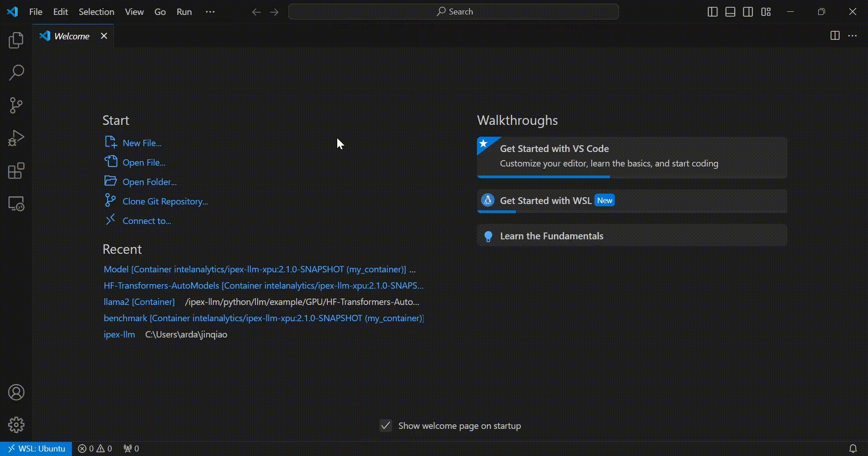The image size is (868, 456).
Task: Click the Open Folder... link
Action: point(150,182)
